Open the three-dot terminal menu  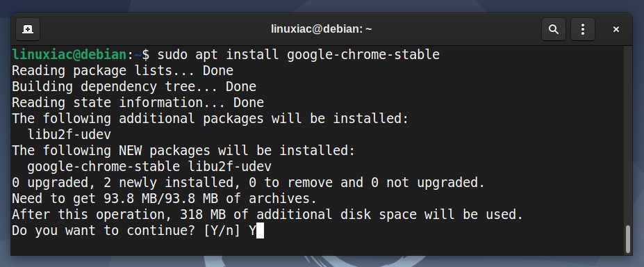583,29
